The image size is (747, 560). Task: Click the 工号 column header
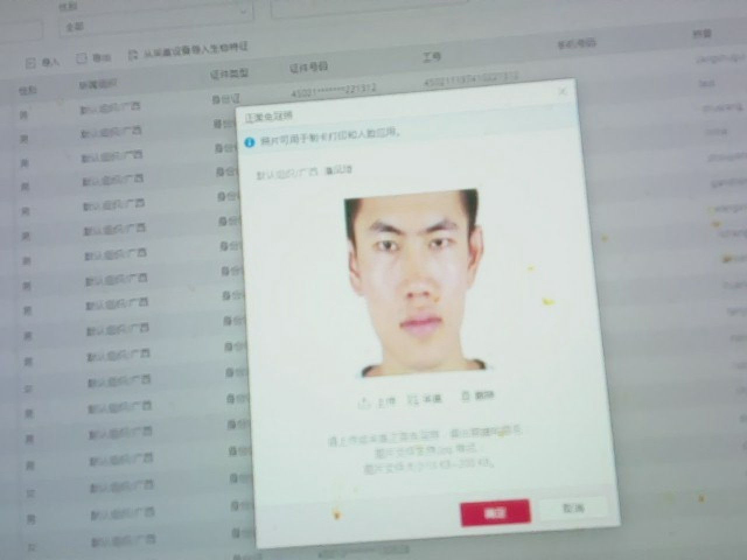pos(431,57)
